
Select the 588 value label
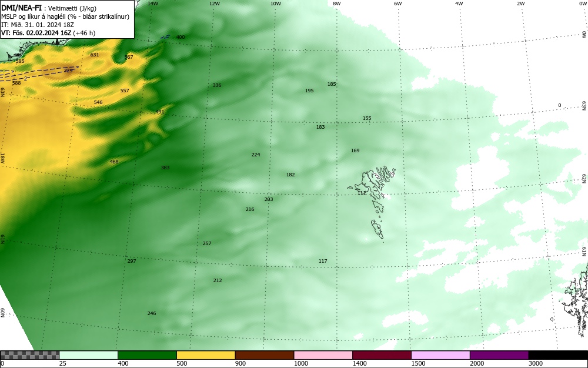16,83
